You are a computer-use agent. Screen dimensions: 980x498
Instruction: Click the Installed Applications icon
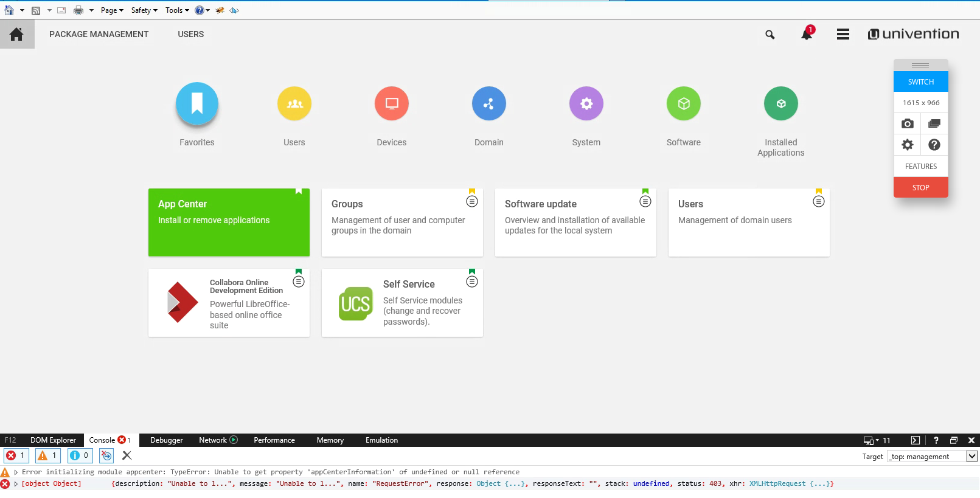[780, 103]
